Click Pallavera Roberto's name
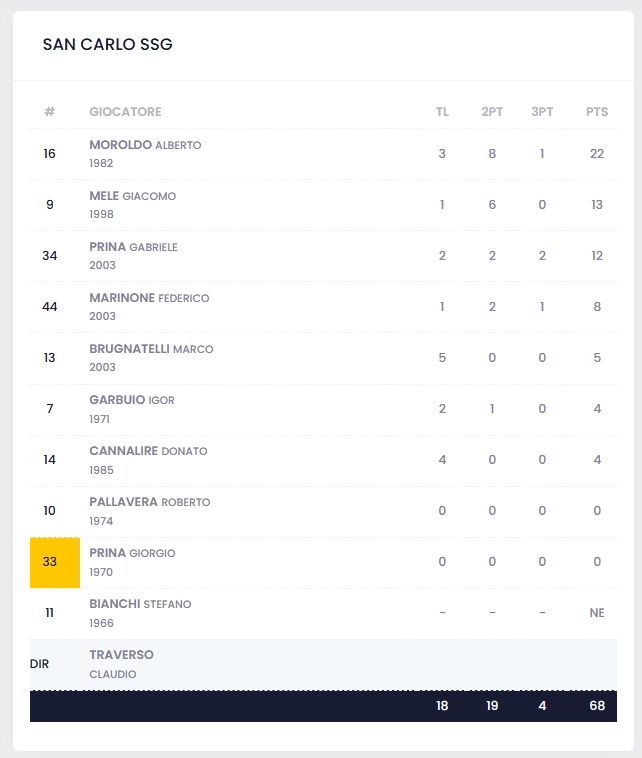Screen dimensions: 642x758 [150, 502]
